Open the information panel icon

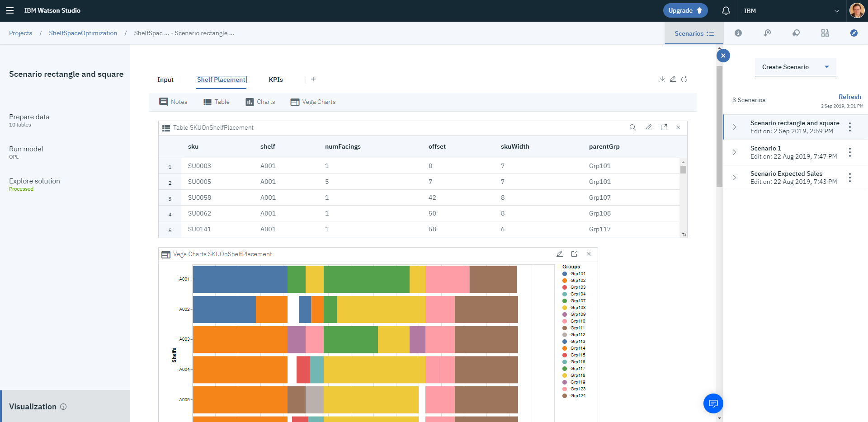(x=738, y=33)
